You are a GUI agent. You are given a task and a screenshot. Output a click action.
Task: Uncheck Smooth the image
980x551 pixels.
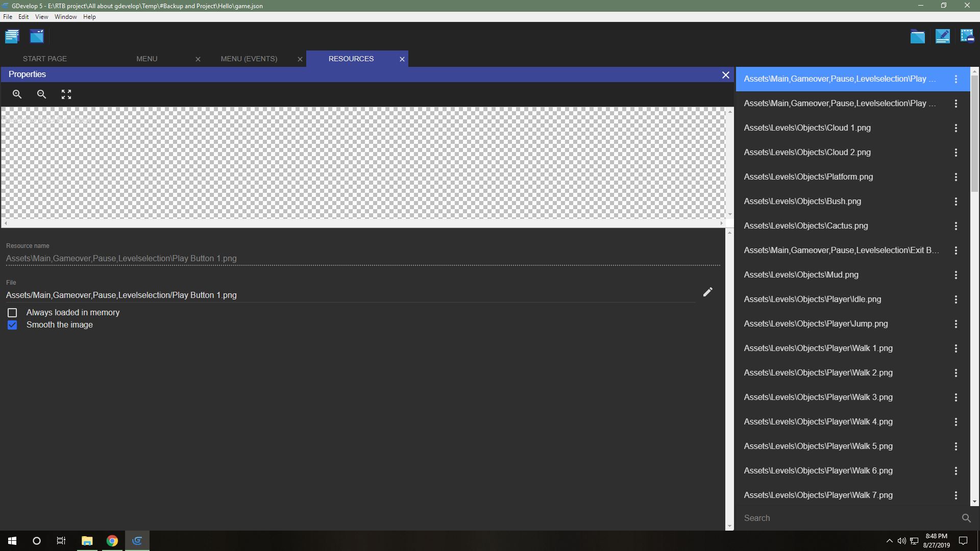click(12, 325)
